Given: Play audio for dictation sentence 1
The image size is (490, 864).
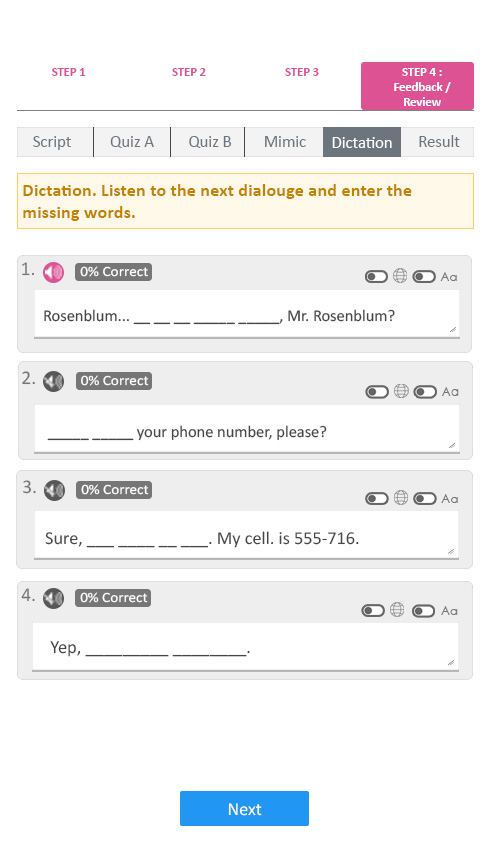Looking at the screenshot, I should tap(53, 272).
